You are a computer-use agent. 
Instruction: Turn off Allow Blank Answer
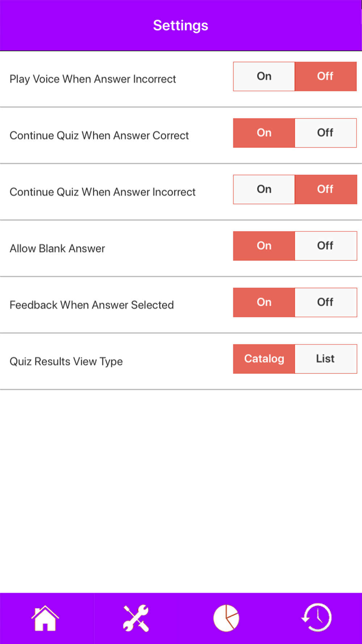pyautogui.click(x=325, y=246)
